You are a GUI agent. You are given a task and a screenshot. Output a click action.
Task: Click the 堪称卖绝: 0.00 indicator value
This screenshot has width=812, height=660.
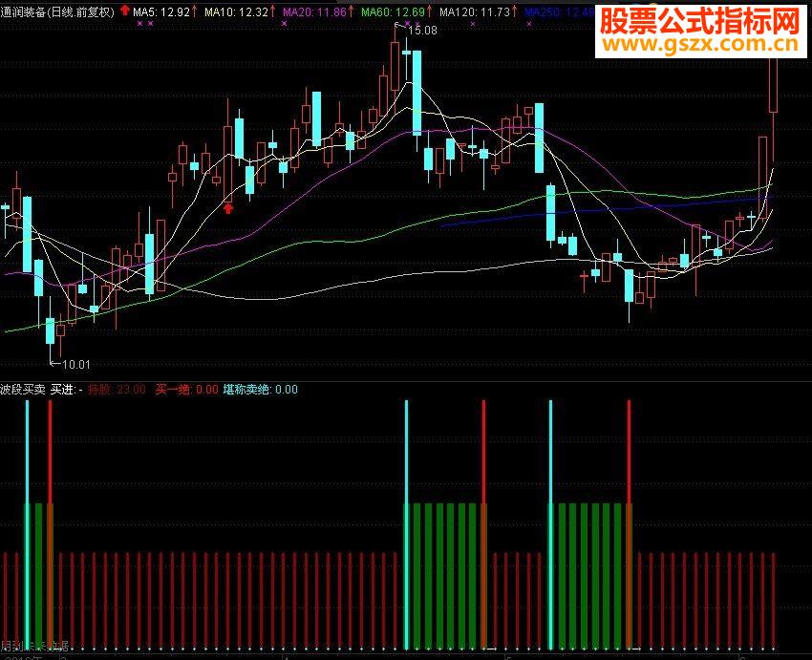pos(261,390)
